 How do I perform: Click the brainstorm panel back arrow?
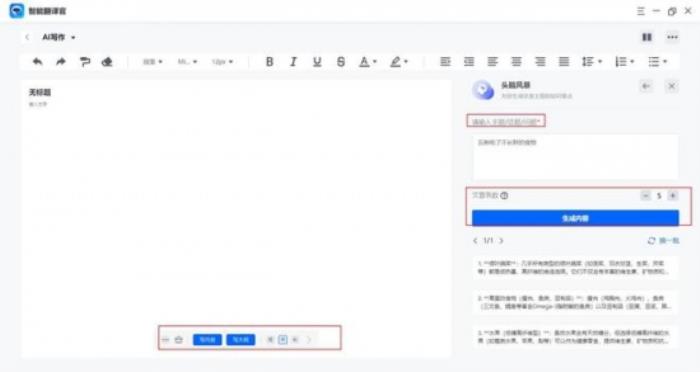click(646, 86)
